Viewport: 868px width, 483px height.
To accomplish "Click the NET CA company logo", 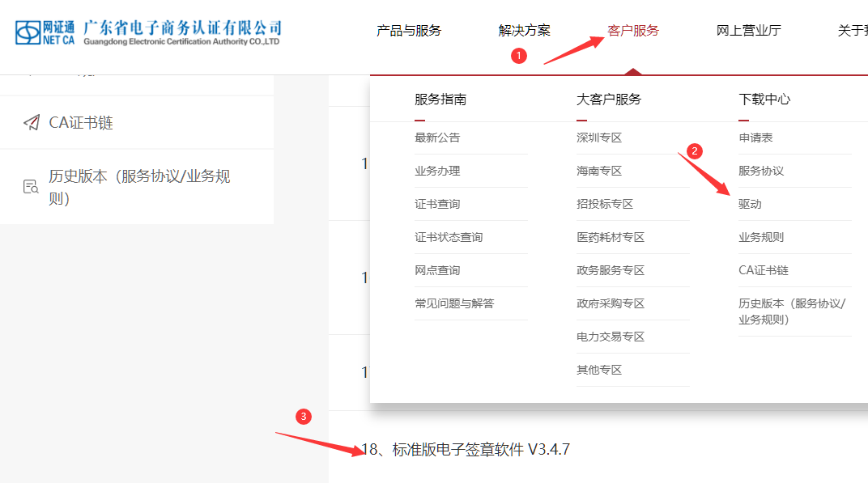I will 148,33.
